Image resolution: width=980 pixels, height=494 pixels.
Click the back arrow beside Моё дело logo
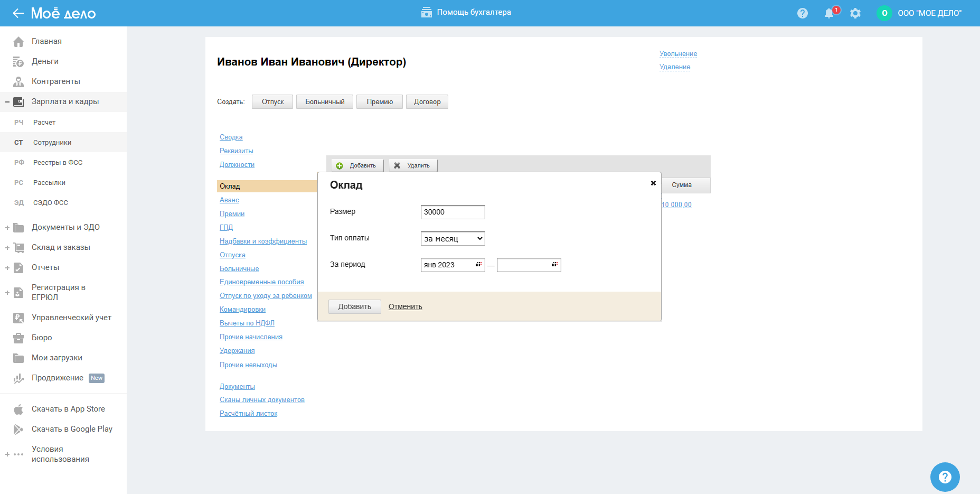pyautogui.click(x=18, y=13)
